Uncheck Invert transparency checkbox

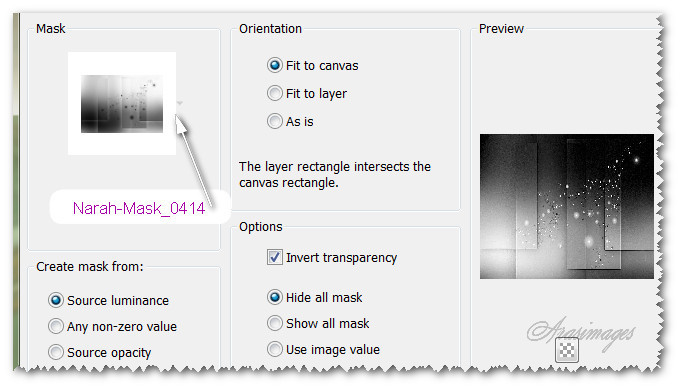pos(274,257)
